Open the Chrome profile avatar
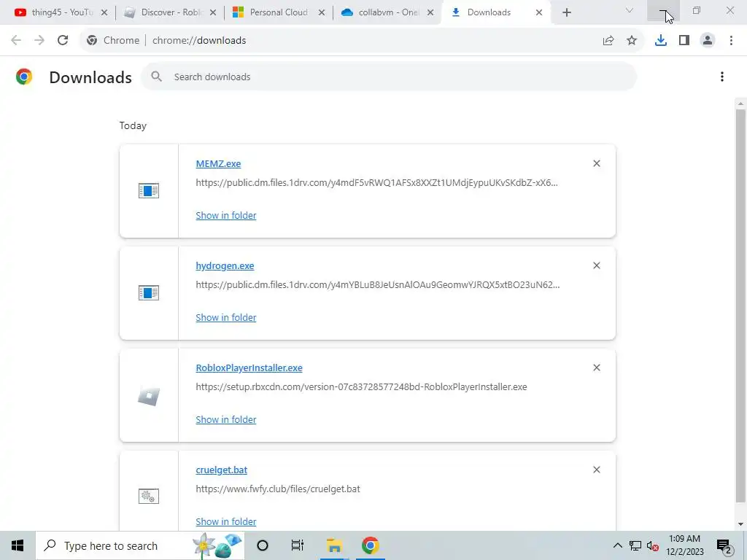The width and height of the screenshot is (747, 560). (708, 41)
